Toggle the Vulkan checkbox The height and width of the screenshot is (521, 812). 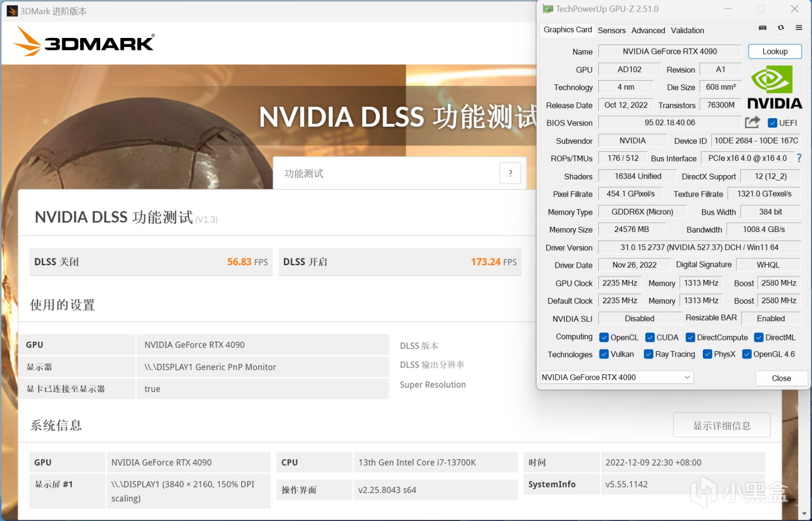(x=604, y=354)
